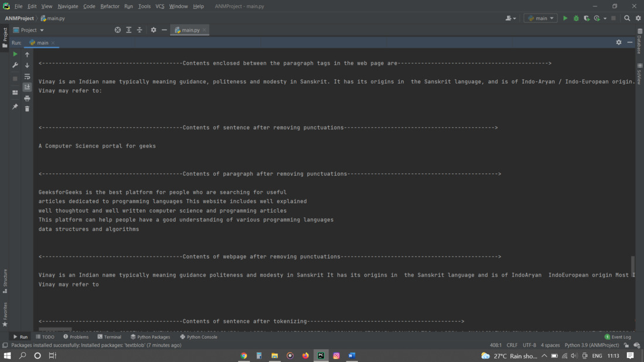Expand all icon in Project toolbar
The width and height of the screenshot is (644, 362).
pos(128,30)
